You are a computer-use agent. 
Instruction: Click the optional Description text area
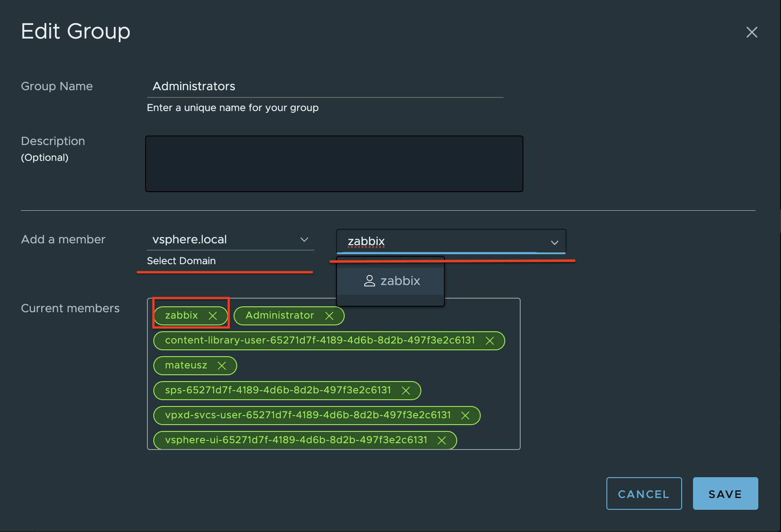[334, 164]
